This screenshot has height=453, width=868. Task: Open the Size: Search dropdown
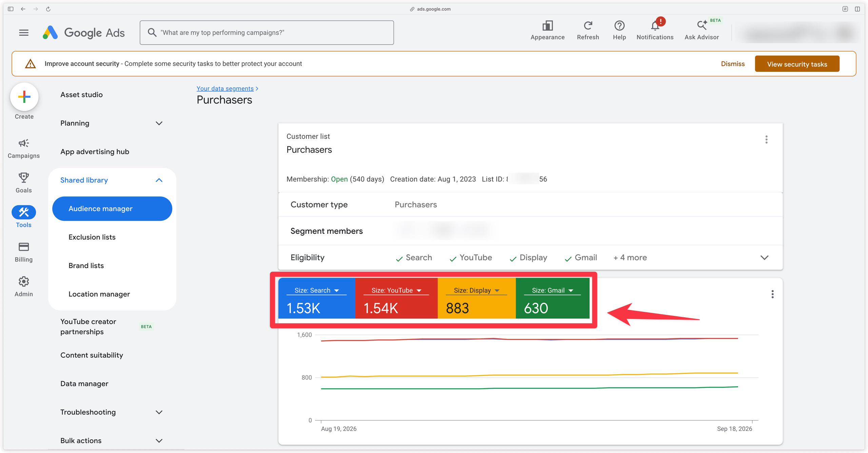pos(317,290)
